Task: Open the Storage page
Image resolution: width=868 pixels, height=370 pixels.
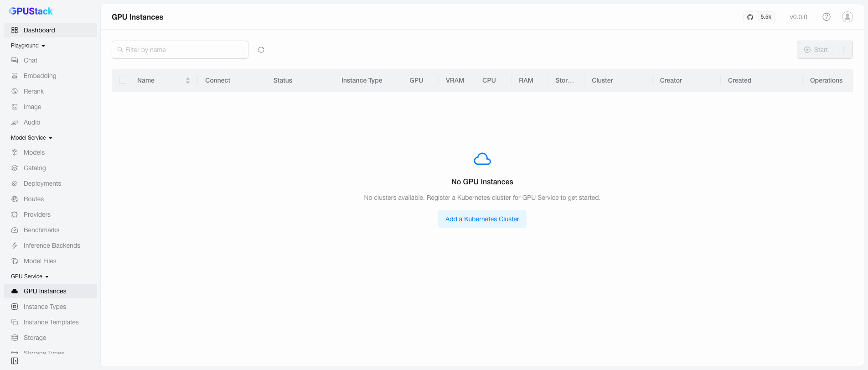Action: tap(50, 338)
